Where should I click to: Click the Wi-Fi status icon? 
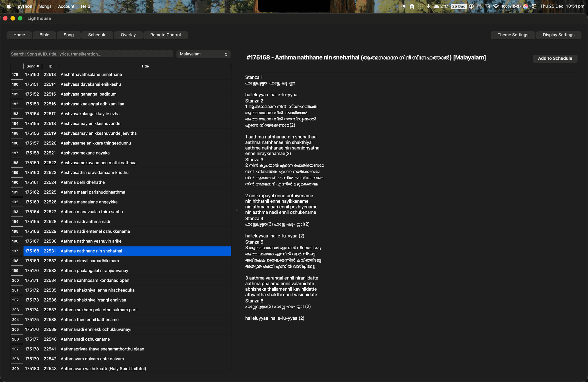496,6
